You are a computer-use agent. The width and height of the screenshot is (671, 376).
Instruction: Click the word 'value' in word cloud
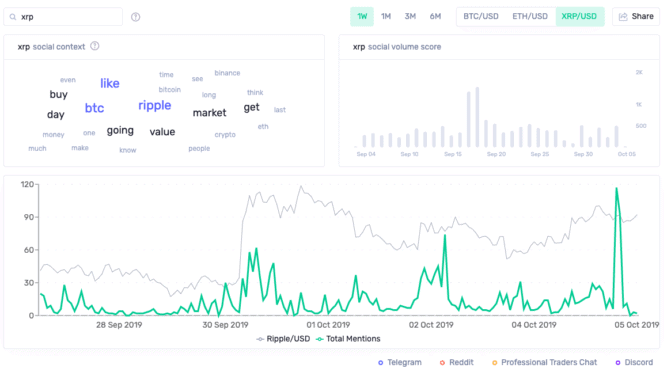(x=162, y=132)
